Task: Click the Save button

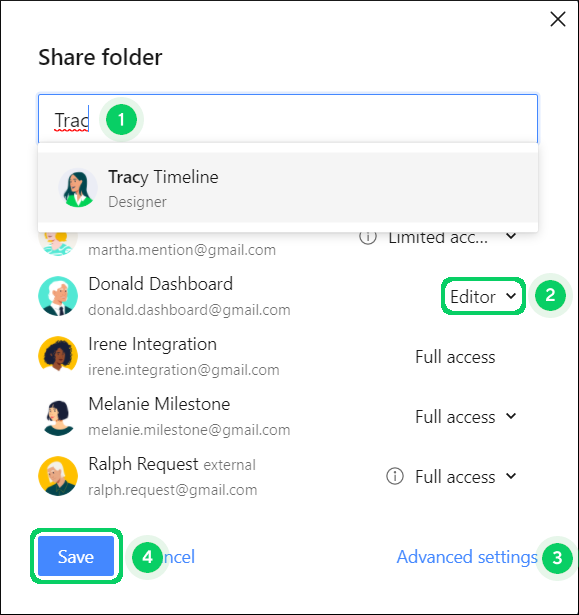Action: point(76,556)
